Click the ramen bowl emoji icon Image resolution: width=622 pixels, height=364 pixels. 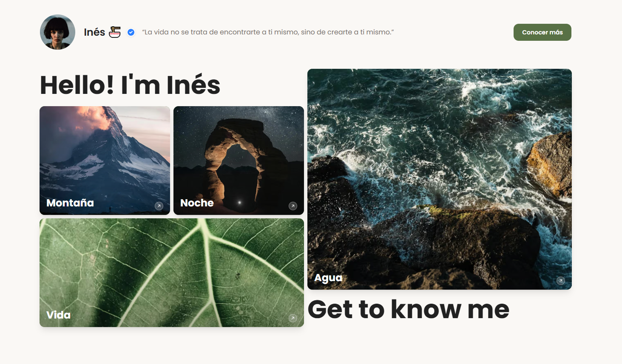coord(115,32)
